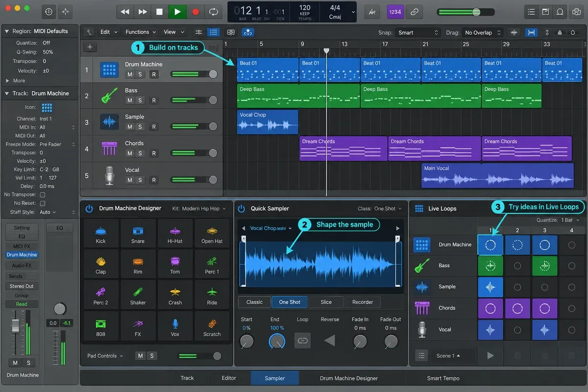
Task: Toggle the Quick Sampler power button
Action: pos(241,208)
